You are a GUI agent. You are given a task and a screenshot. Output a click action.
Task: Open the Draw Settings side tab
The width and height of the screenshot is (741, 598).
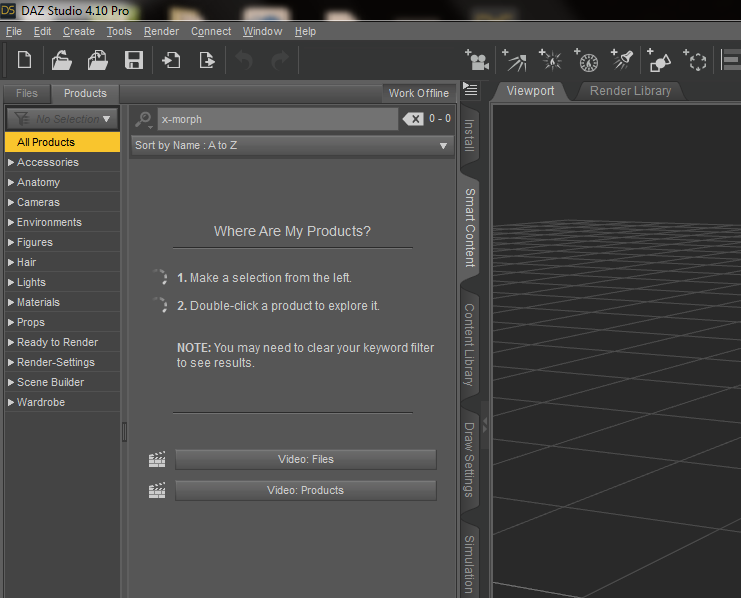coord(469,459)
